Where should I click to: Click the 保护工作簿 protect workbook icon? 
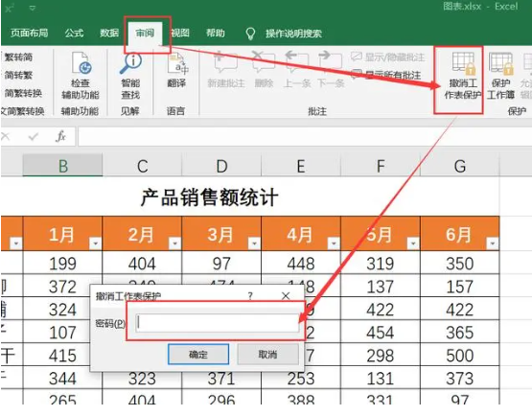[x=500, y=63]
